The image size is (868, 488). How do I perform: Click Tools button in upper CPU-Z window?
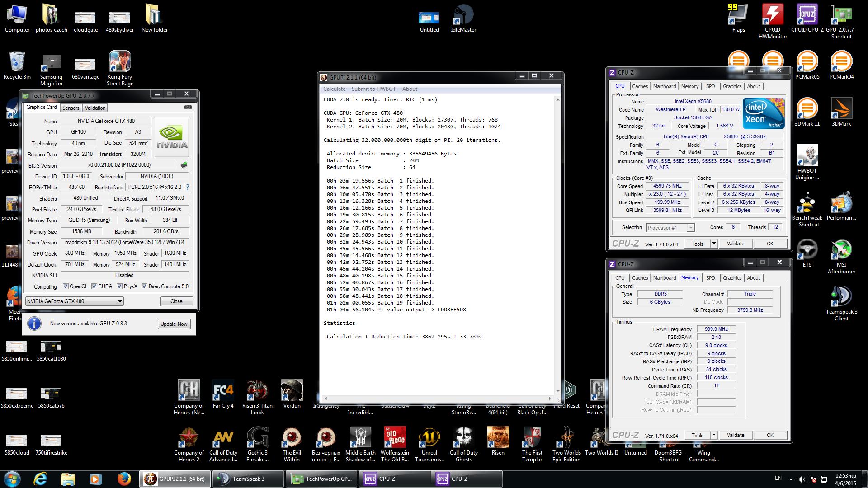tap(697, 244)
